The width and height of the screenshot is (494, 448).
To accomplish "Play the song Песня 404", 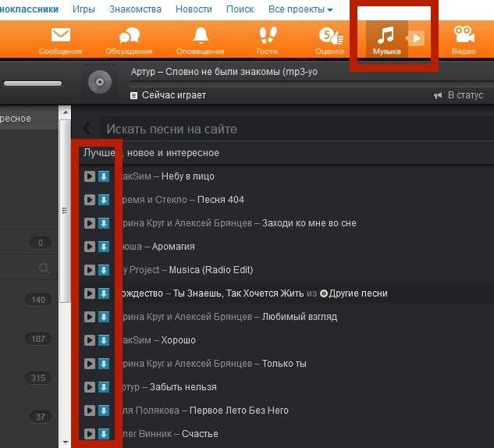I will (x=90, y=200).
